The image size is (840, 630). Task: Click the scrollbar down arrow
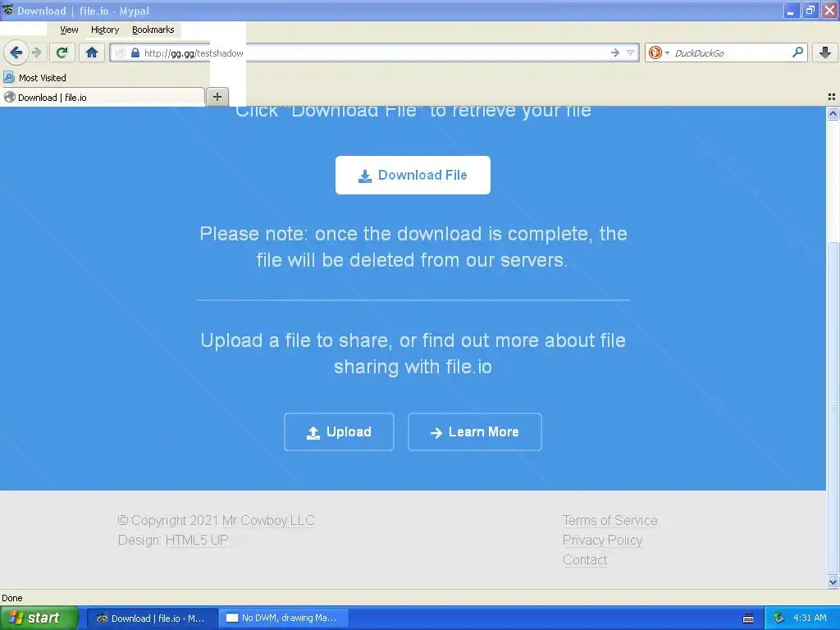(833, 582)
